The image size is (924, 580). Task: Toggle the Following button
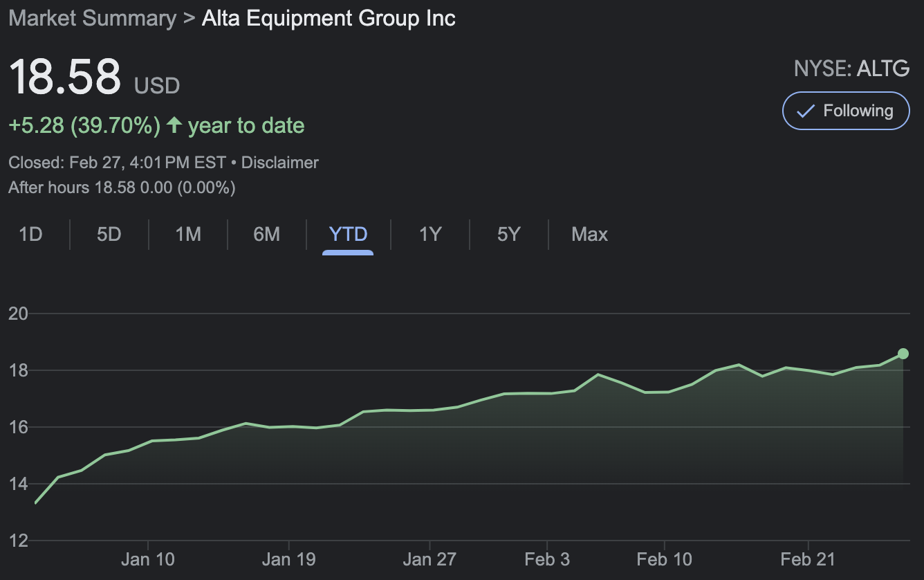coord(846,111)
